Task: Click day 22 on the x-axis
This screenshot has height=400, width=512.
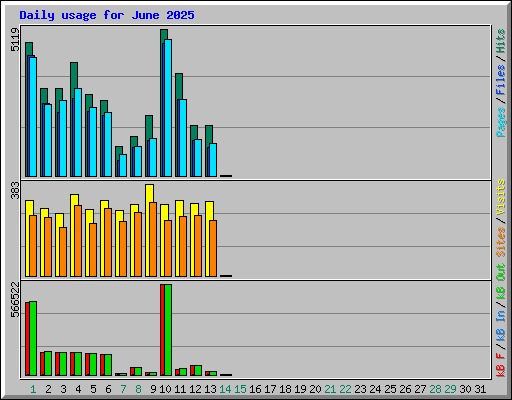Action: (x=345, y=389)
